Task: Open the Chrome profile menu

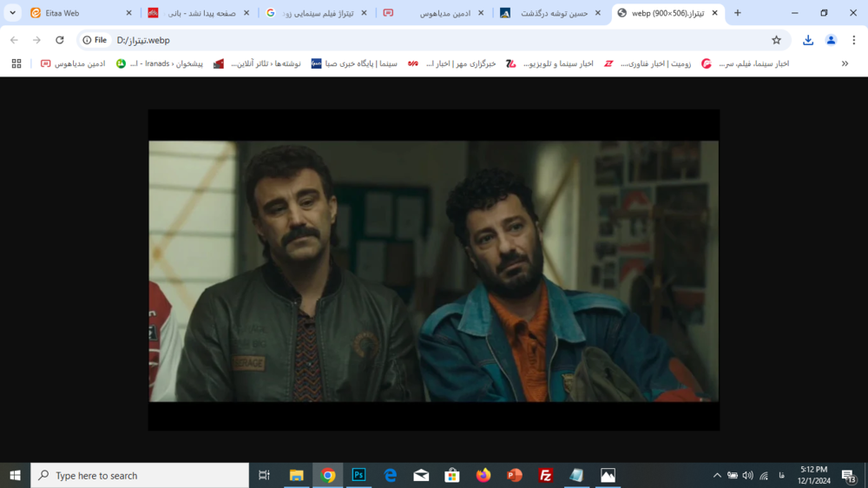Action: click(831, 40)
